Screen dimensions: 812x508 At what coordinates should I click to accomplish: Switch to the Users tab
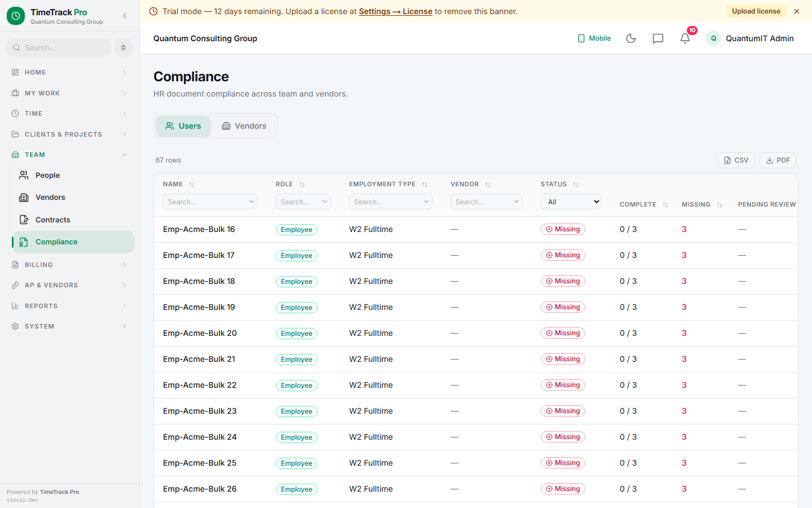(x=183, y=126)
